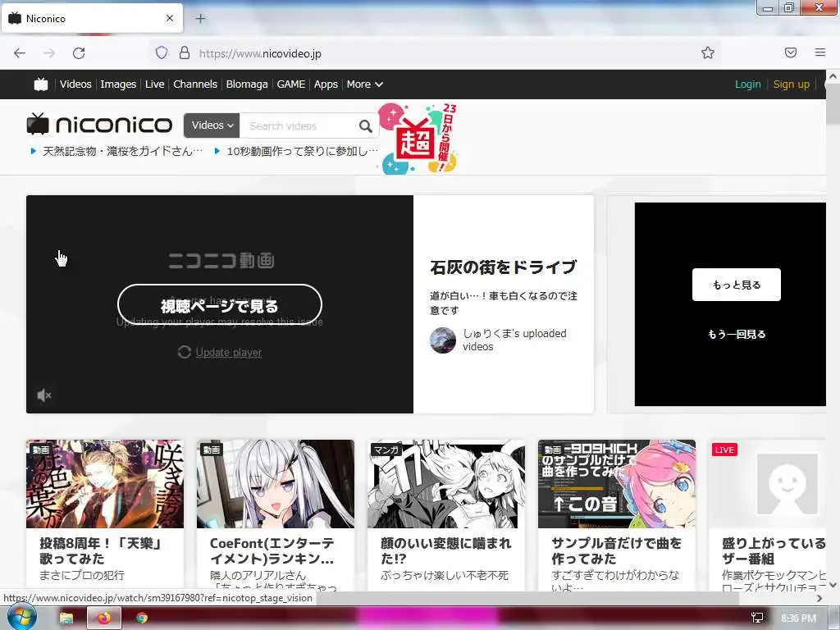
Task: Open 石灰の街をドライブ video title
Action: click(x=504, y=267)
